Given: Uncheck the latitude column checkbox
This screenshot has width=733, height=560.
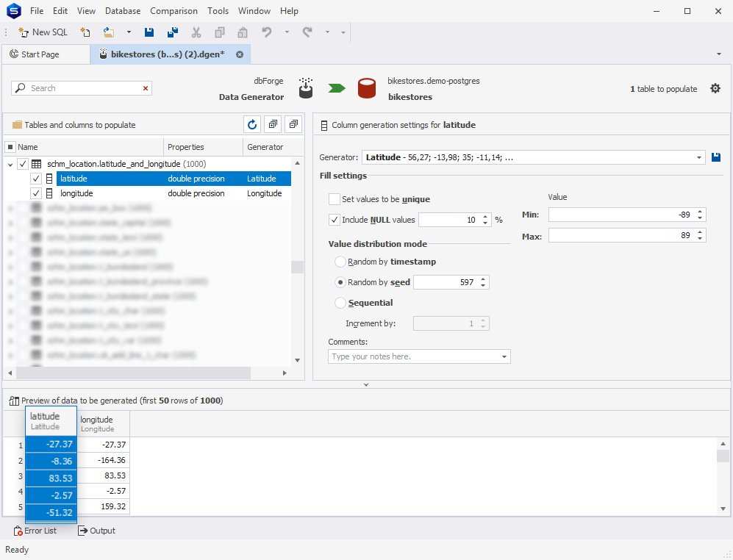Looking at the screenshot, I should coord(35,179).
